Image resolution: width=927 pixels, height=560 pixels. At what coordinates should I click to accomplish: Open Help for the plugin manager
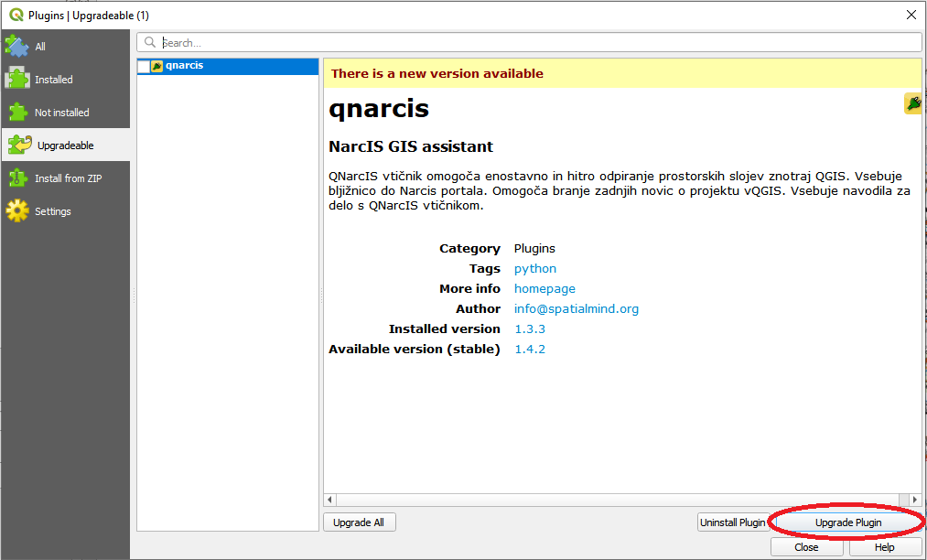(x=883, y=546)
